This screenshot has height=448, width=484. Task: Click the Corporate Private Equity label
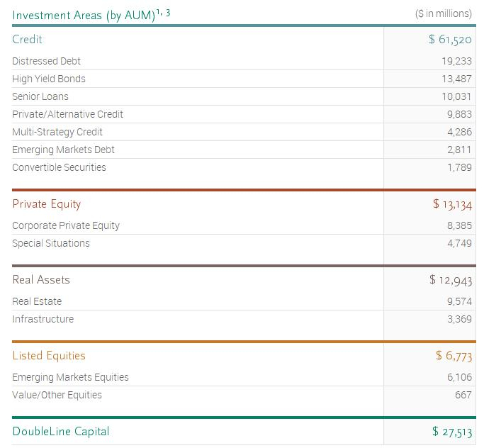pyautogui.click(x=66, y=225)
